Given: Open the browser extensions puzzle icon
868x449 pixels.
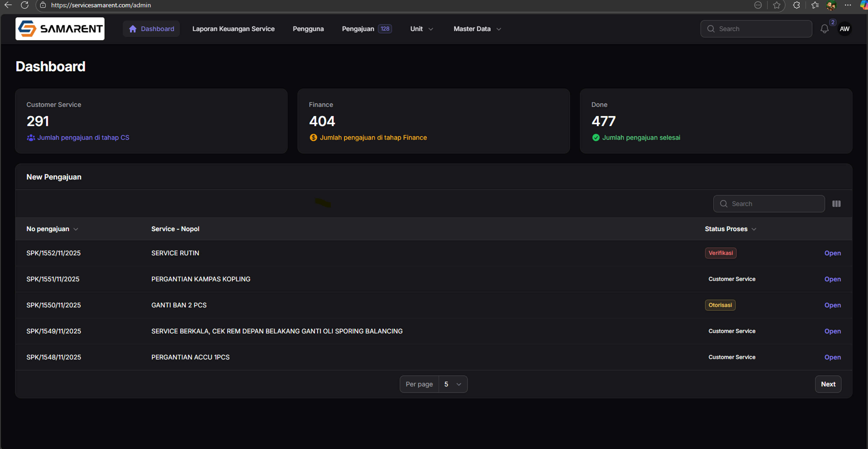Looking at the screenshot, I should click(x=796, y=5).
